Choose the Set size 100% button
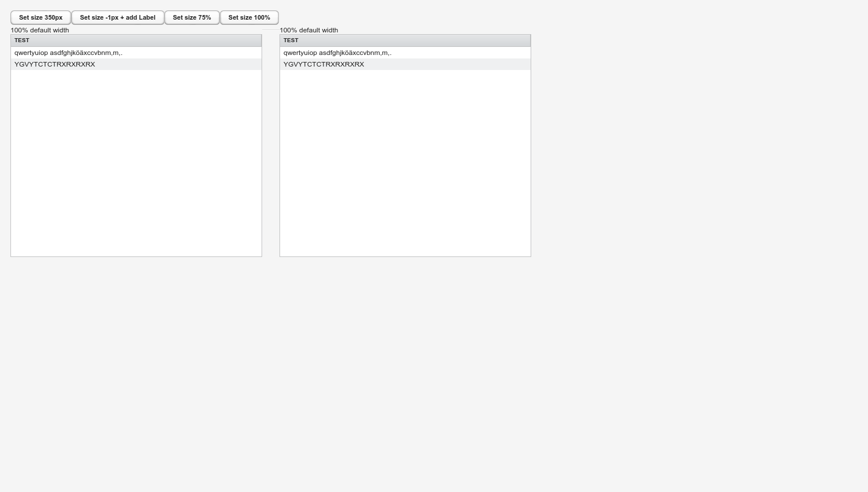 pos(249,17)
